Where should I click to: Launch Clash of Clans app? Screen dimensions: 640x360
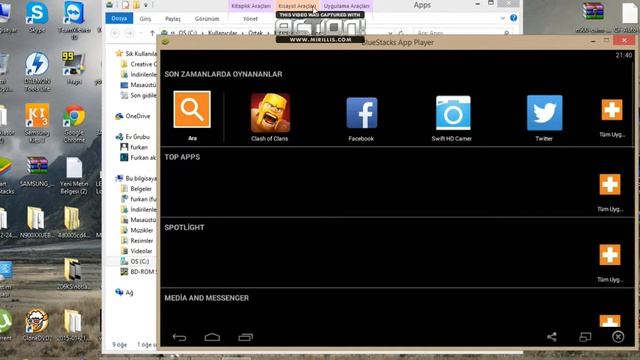coord(270,113)
